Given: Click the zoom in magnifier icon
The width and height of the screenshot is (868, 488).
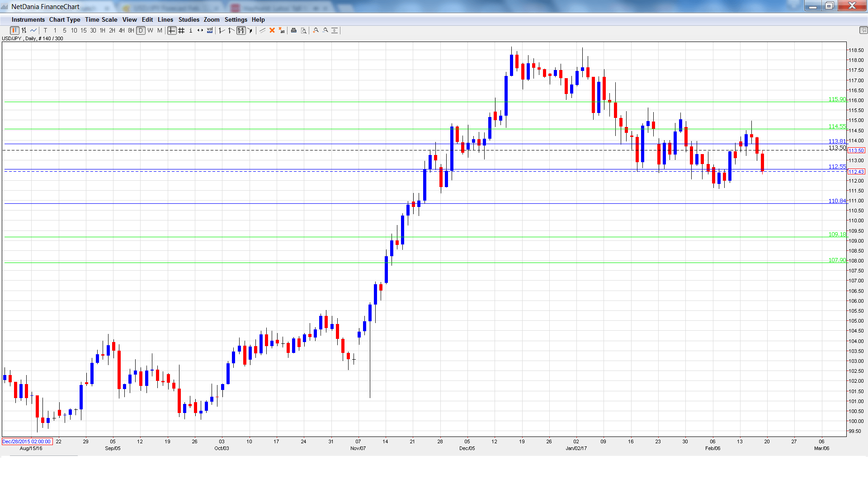Looking at the screenshot, I should click(x=316, y=30).
